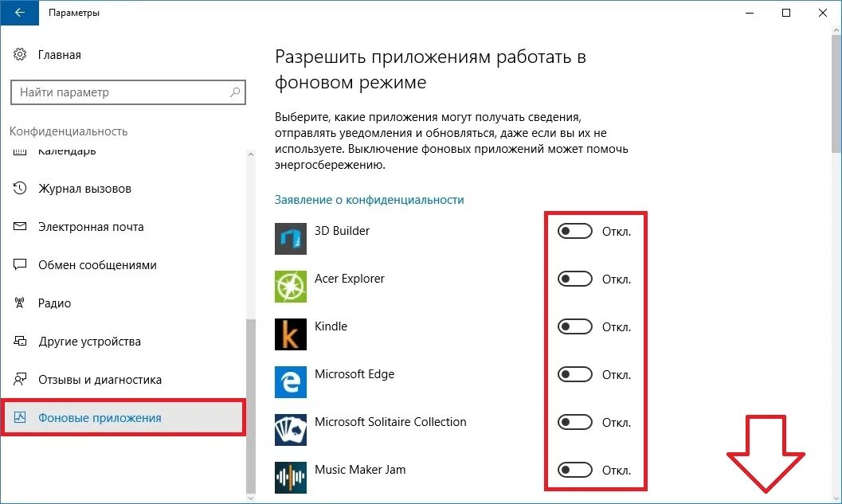Enable background mode for Kindle
The image size is (842, 504).
pos(574,327)
